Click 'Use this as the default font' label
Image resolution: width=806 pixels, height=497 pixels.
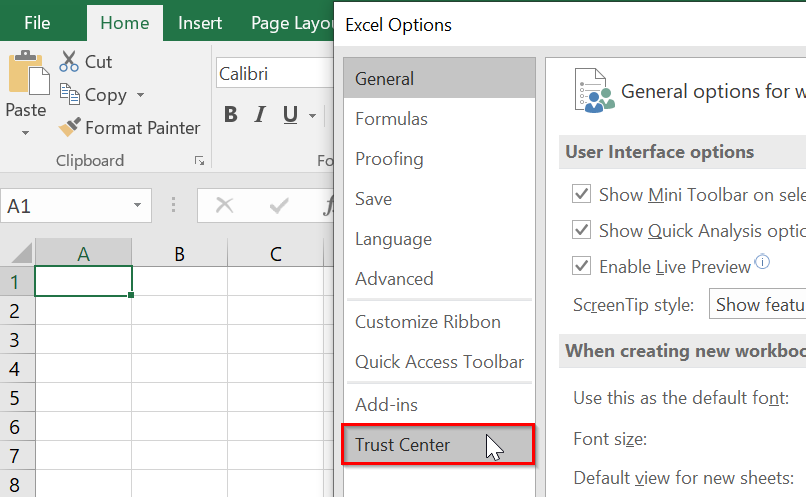pos(681,398)
